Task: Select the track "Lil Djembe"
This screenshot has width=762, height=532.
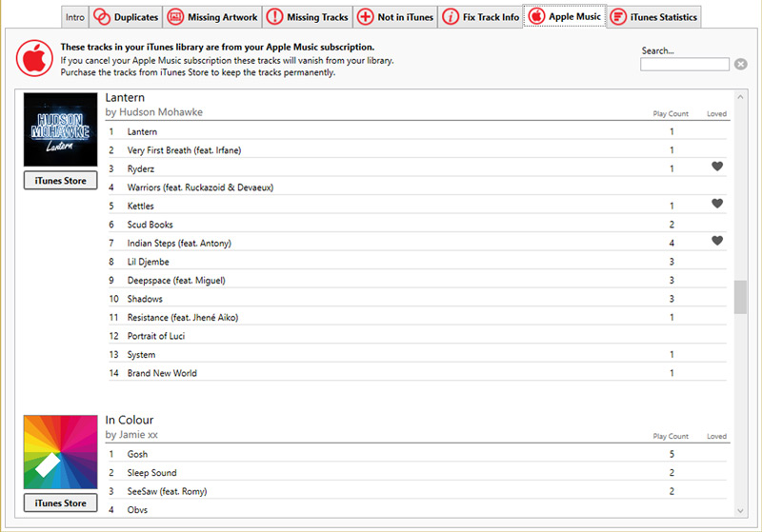Action: [x=417, y=262]
